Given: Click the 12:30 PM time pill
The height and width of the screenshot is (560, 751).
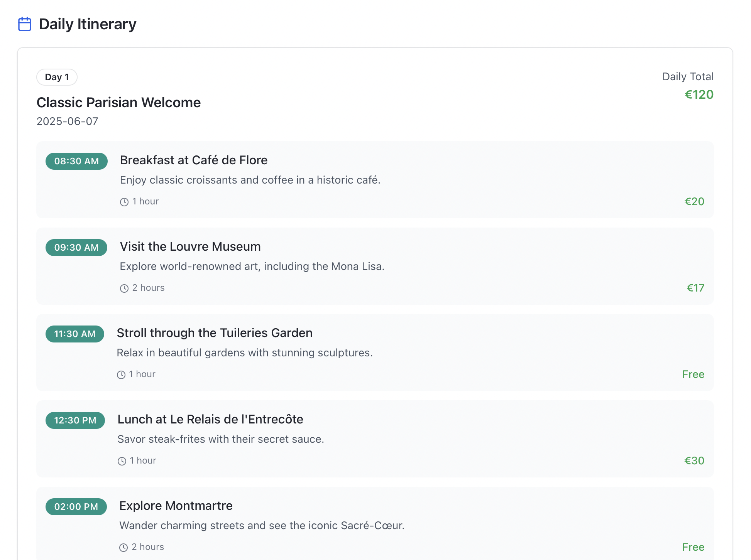Looking at the screenshot, I should point(75,420).
